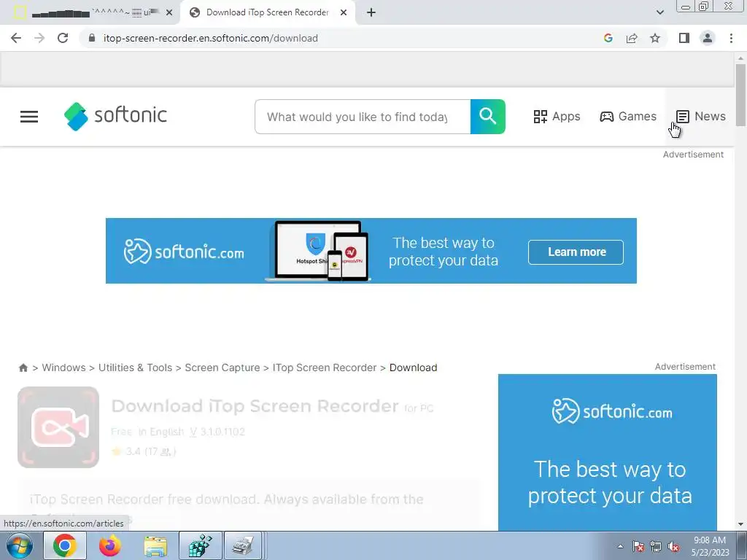The height and width of the screenshot is (560, 747).
Task: Close the first browser tab
Action: coord(169,13)
